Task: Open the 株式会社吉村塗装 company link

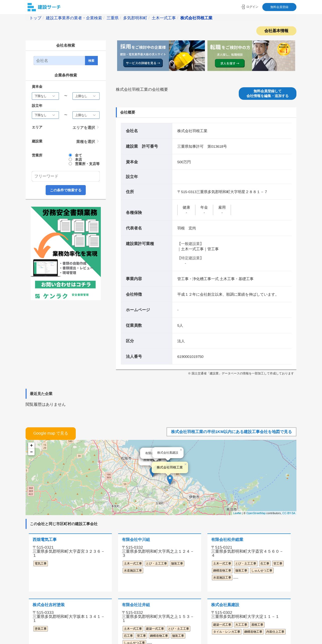Action: [x=49, y=605]
